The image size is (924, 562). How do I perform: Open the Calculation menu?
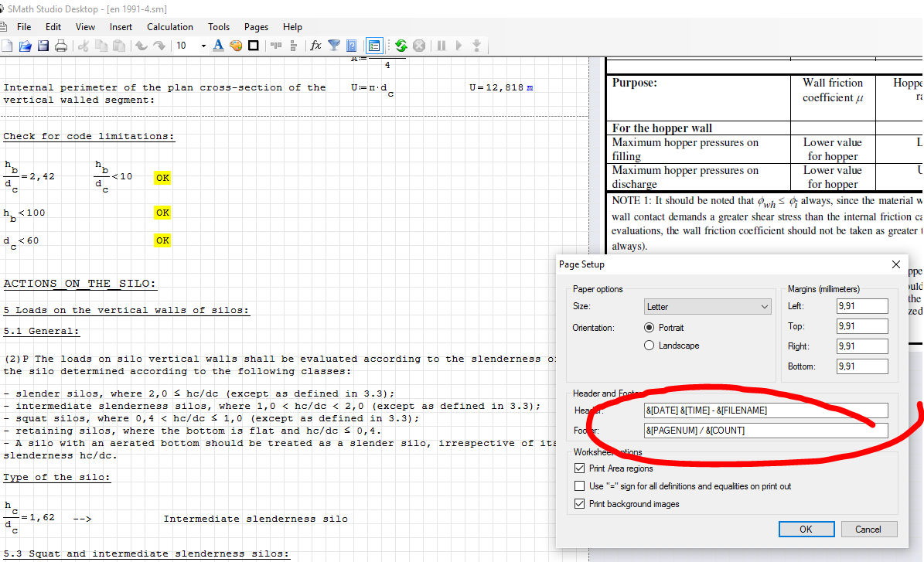170,27
